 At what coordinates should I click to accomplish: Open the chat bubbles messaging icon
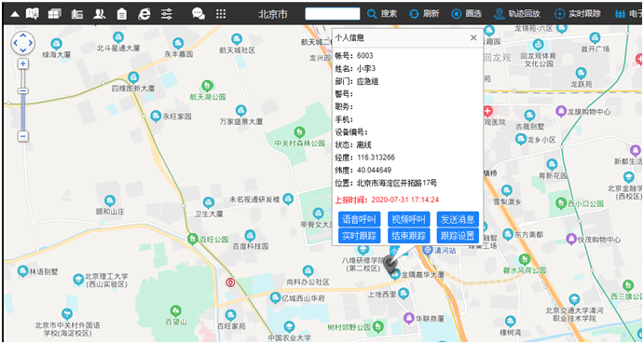[199, 14]
